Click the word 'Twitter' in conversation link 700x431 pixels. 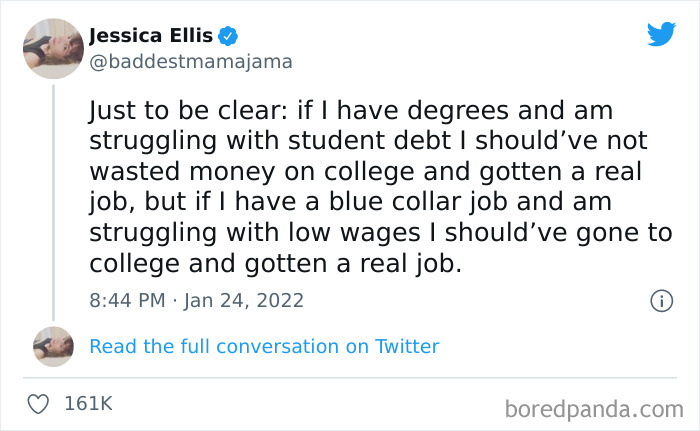point(407,347)
